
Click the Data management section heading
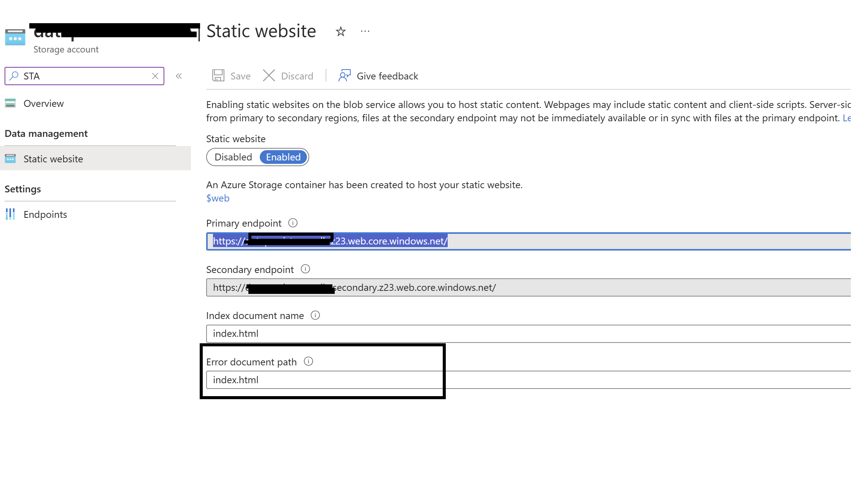tap(46, 134)
